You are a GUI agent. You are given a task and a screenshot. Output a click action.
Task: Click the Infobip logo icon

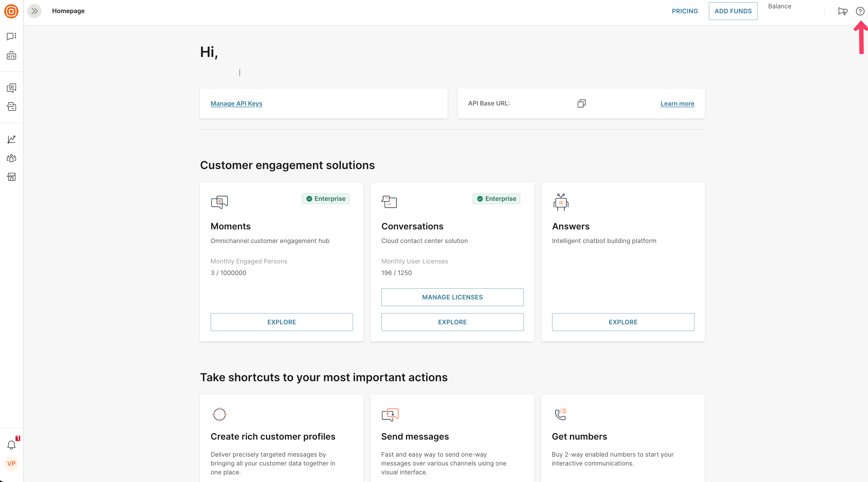pos(11,11)
